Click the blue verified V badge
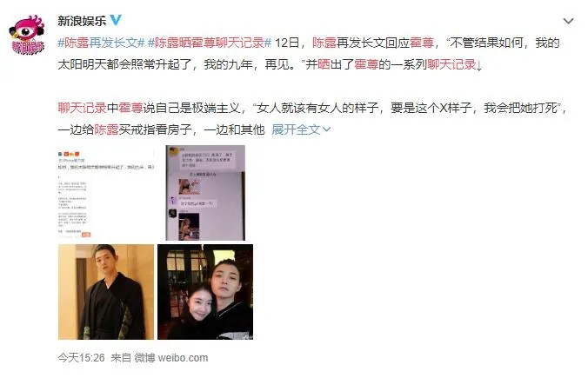Image resolution: width=588 pixels, height=378 pixels. pyautogui.click(x=116, y=20)
